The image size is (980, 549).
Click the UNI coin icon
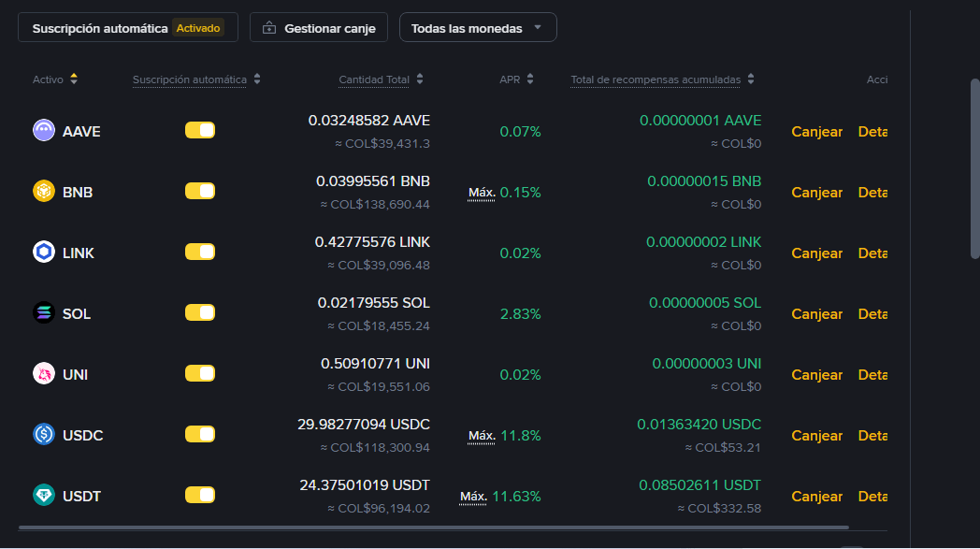[44, 373]
